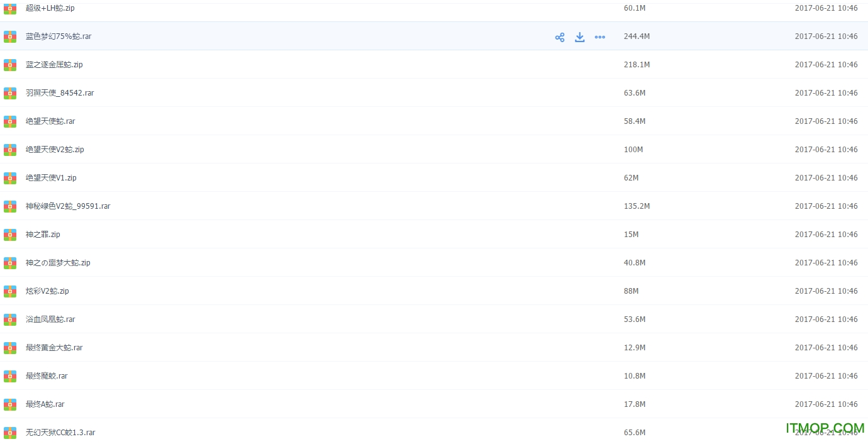Click archive icon beside 蓝色梦幻75%蛇.rar
The width and height of the screenshot is (868, 444).
click(x=10, y=36)
